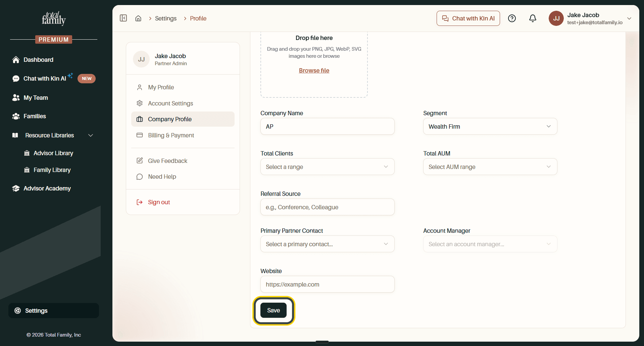Click the NEW badge next to Kin AI
Viewport: 644px width, 346px height.
[87, 79]
